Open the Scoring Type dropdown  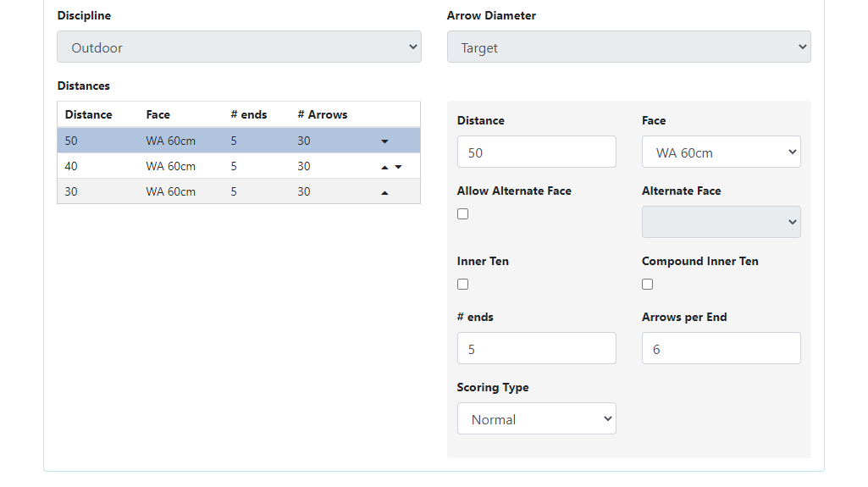(x=536, y=418)
